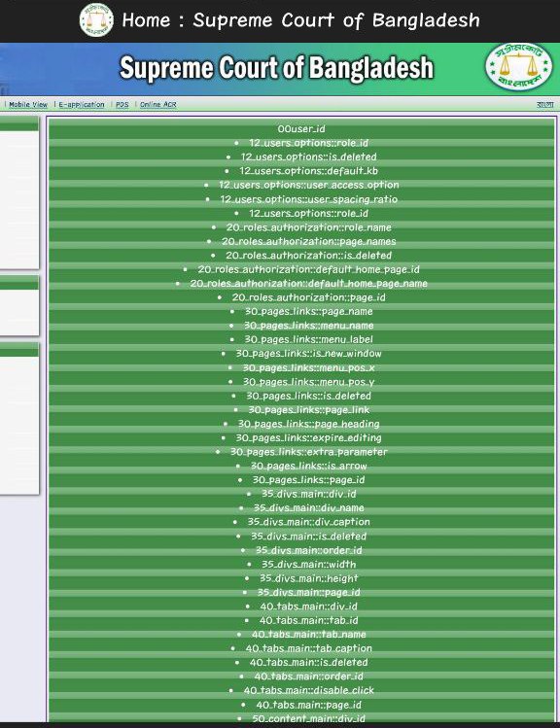Click the 20_roles_authorization::is_deleted row
This screenshot has width=560, height=728.
(309, 256)
